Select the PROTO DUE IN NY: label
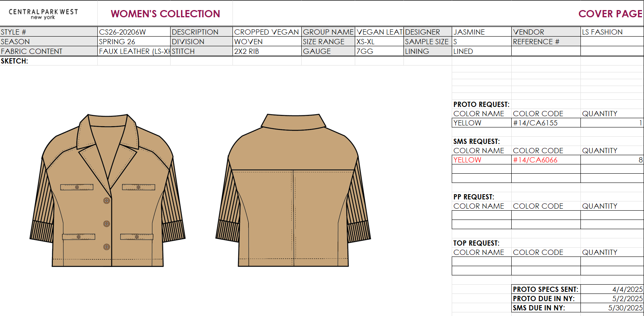The height and width of the screenshot is (316, 644). [546, 298]
